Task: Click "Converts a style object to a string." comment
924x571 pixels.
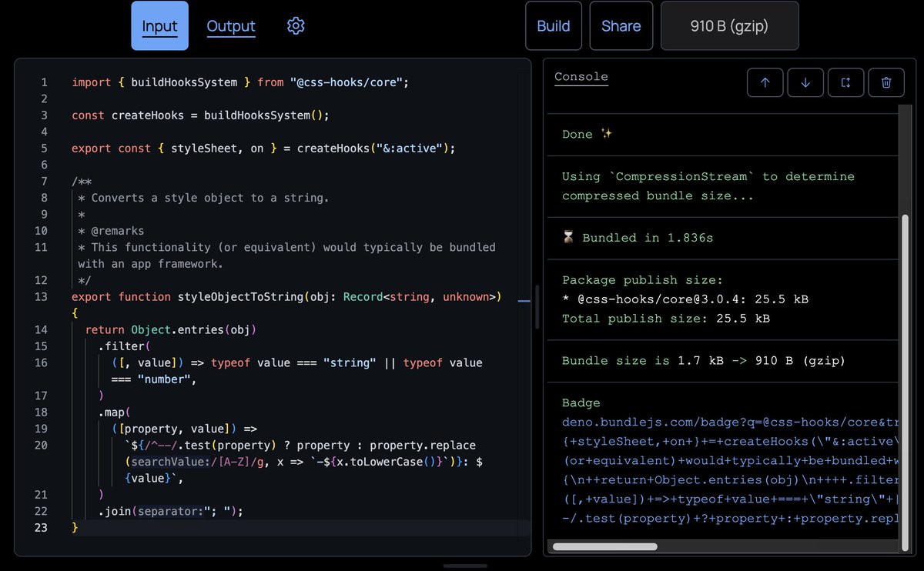Action: (x=210, y=198)
